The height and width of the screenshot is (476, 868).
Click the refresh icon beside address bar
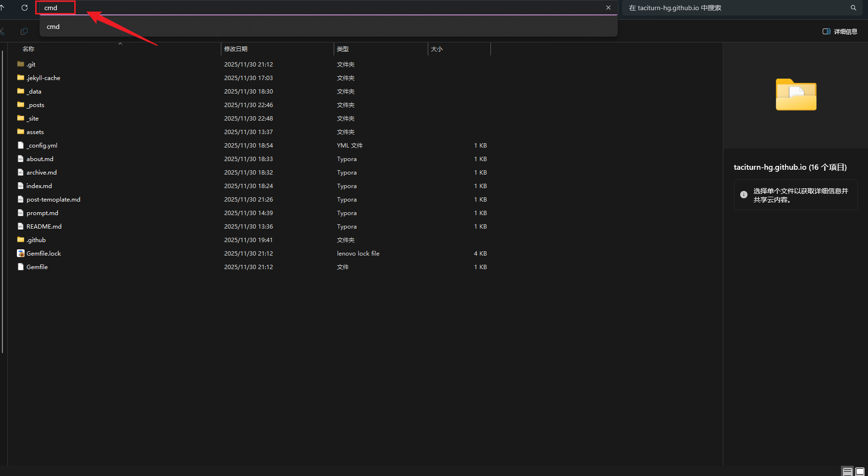pos(25,8)
